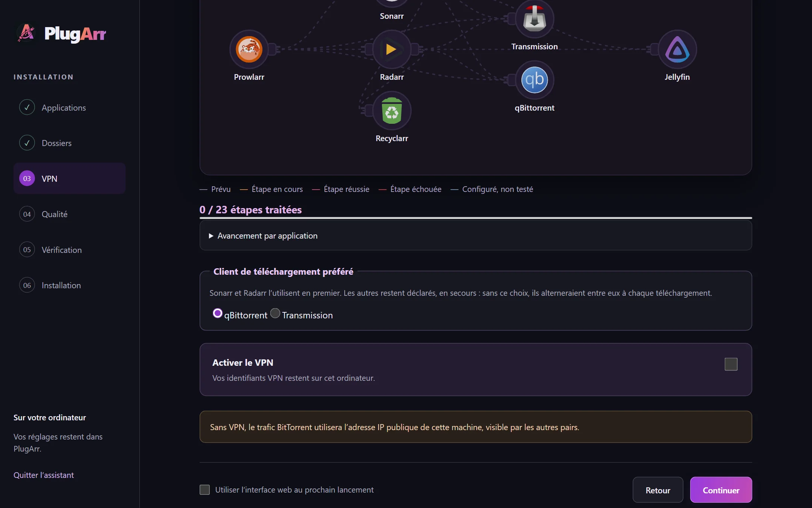Click the '0 / 23 étapes traitées' text

(250, 210)
